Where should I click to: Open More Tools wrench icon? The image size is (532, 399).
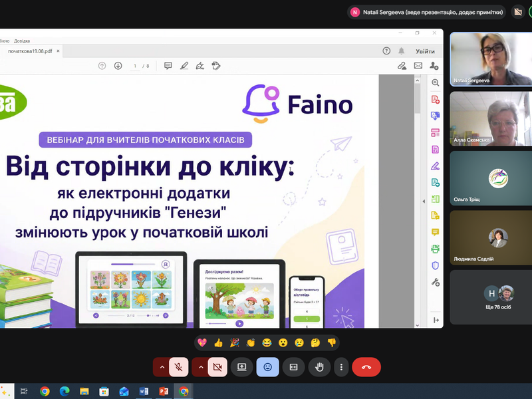436,282
